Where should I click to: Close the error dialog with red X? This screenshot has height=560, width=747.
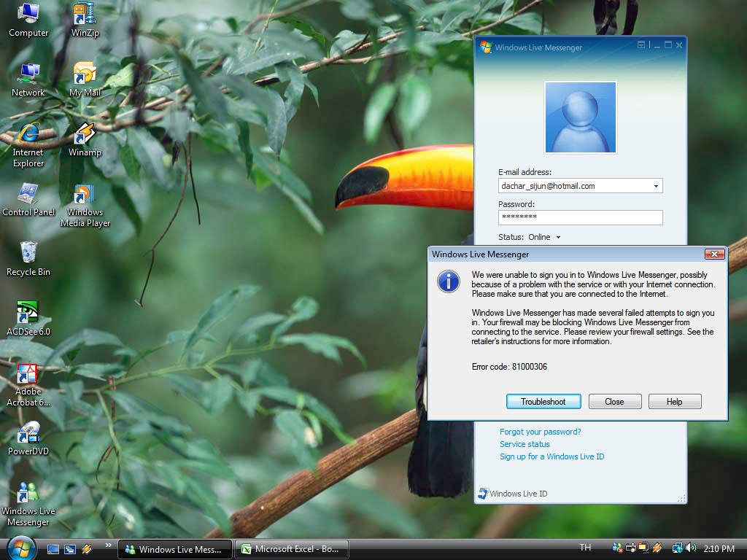click(x=715, y=254)
